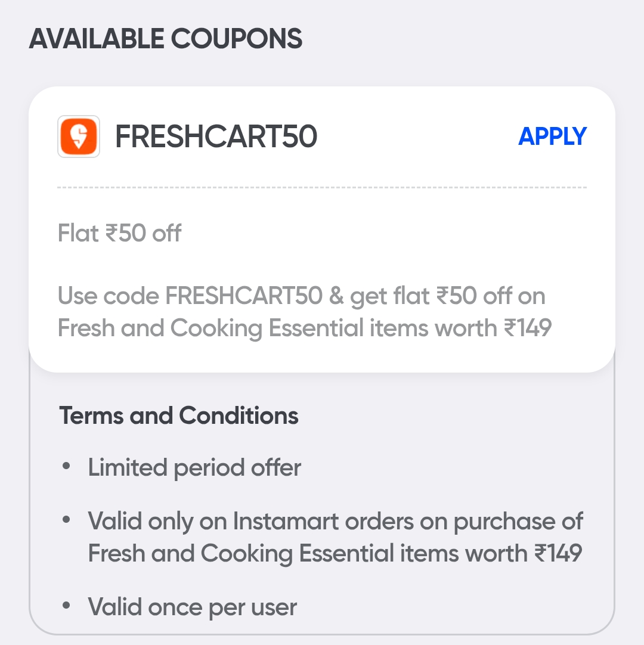
Task: Select the FRESHCART50 coupon code title
Action: (216, 137)
